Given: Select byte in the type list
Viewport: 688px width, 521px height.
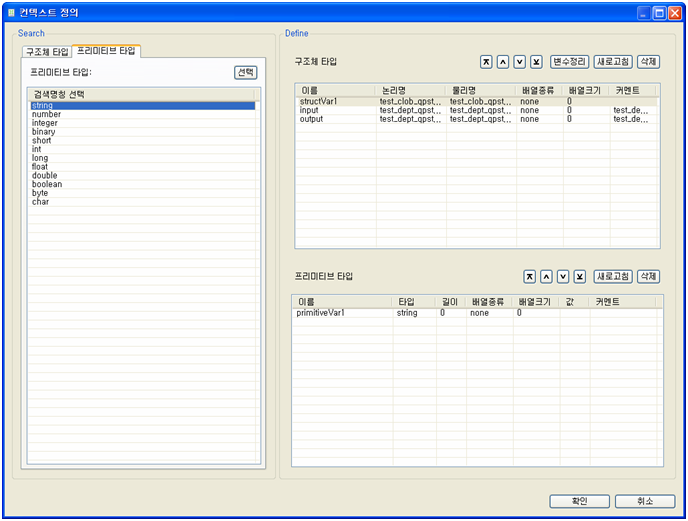Looking at the screenshot, I should tap(143, 193).
